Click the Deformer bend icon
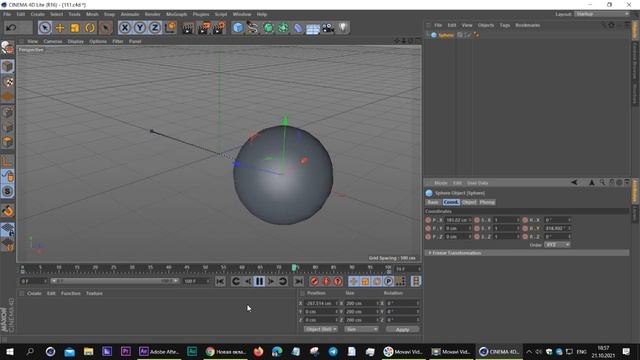The width and height of the screenshot is (640, 360). (298, 28)
